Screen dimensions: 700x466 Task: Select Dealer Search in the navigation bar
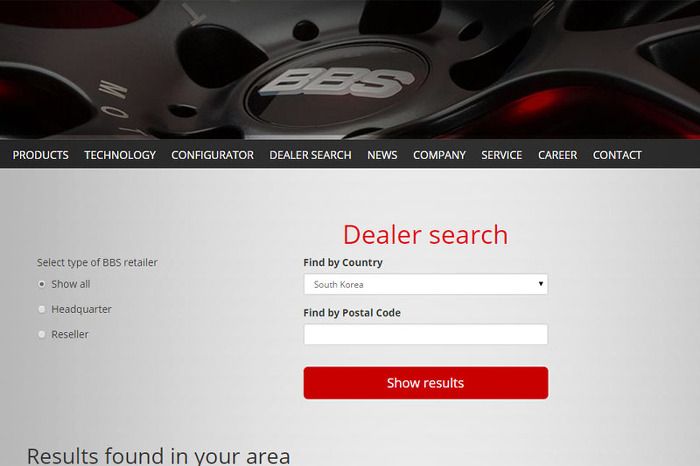pos(310,155)
